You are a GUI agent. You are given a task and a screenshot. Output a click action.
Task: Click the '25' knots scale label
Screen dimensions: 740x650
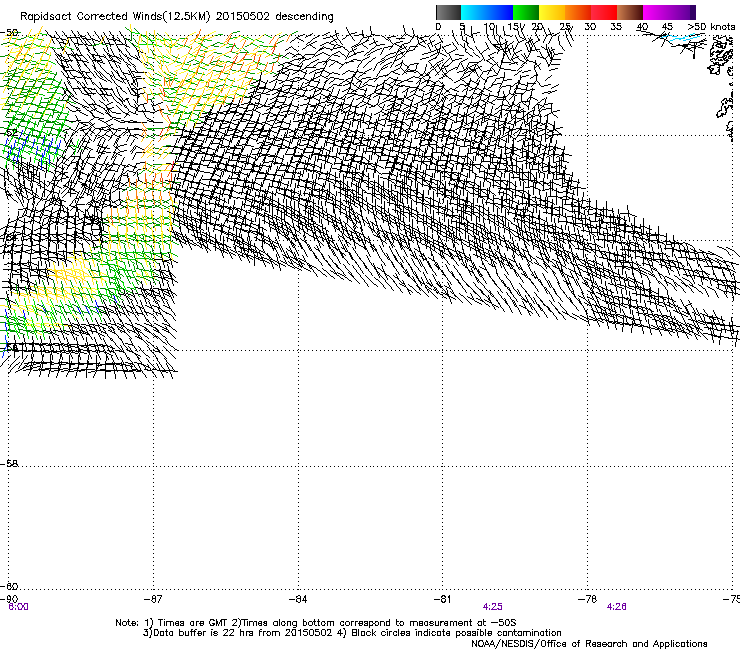[x=565, y=27]
